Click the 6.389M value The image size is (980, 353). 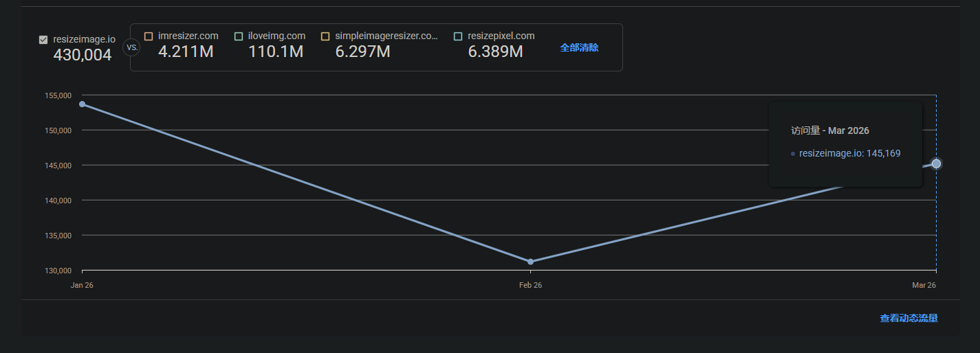pyautogui.click(x=496, y=52)
